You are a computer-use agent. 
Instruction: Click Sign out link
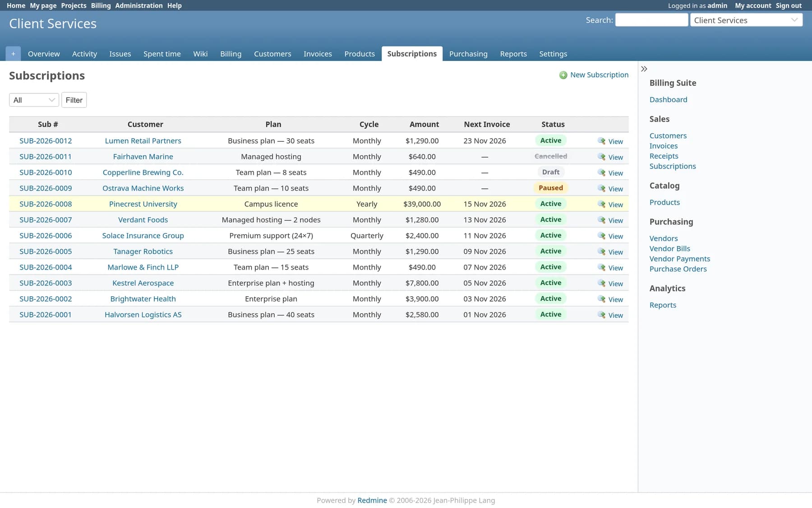[x=789, y=5]
